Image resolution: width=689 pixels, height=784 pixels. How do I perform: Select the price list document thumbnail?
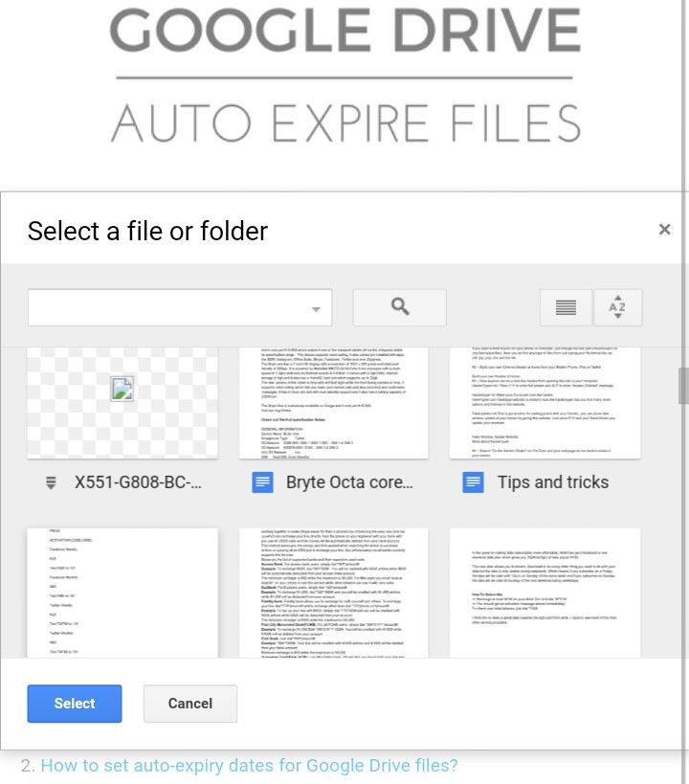pos(122,593)
